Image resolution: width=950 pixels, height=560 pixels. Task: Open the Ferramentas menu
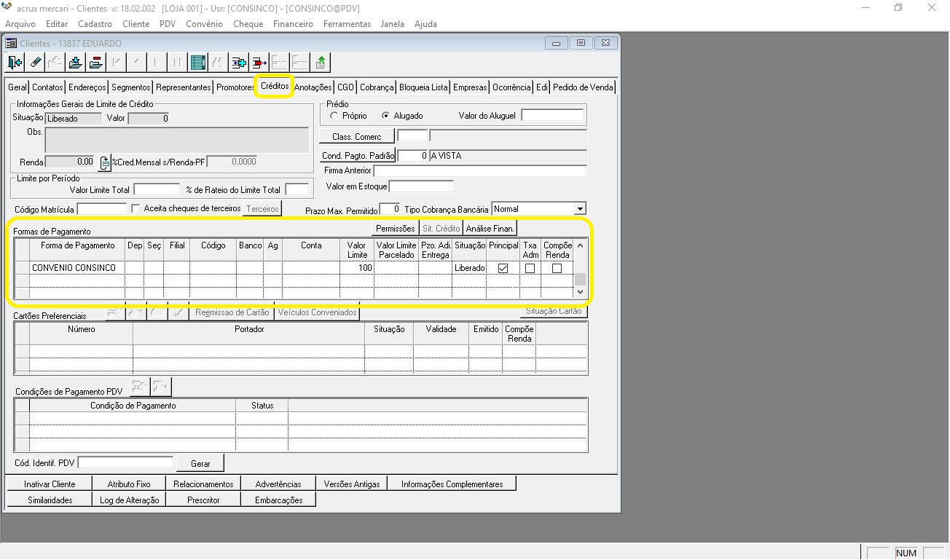click(x=347, y=24)
